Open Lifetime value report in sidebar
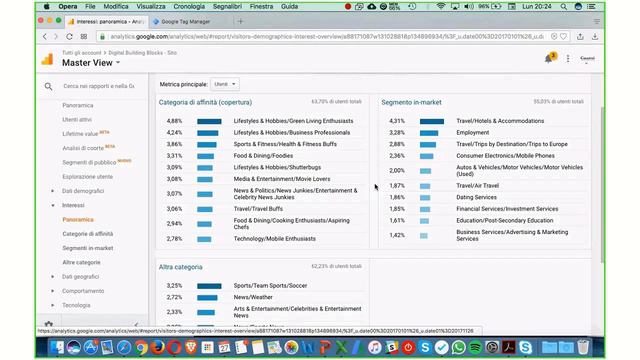The width and height of the screenshot is (640, 360). pyautogui.click(x=80, y=134)
